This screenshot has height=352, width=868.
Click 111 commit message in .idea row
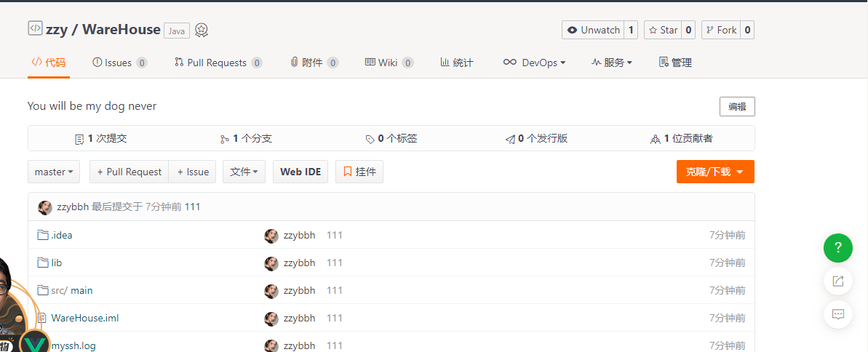[x=335, y=235]
